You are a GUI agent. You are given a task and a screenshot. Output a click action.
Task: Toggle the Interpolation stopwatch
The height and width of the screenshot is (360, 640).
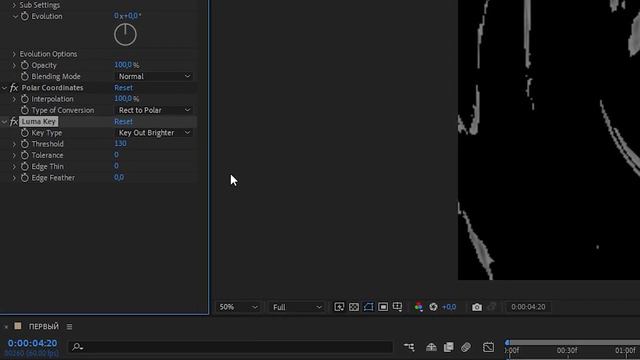tap(24, 99)
